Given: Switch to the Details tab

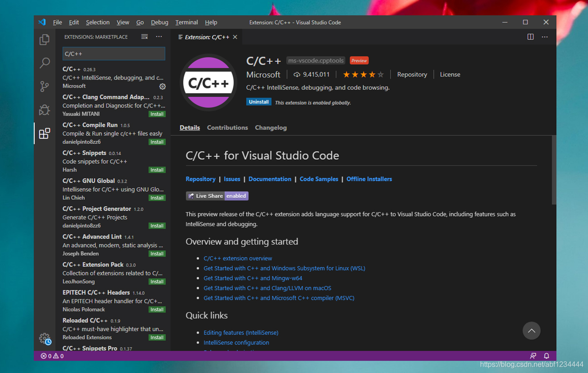Looking at the screenshot, I should click(x=190, y=128).
